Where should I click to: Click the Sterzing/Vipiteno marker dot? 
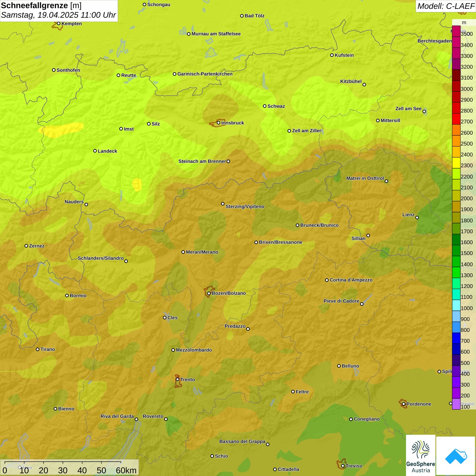point(223,204)
